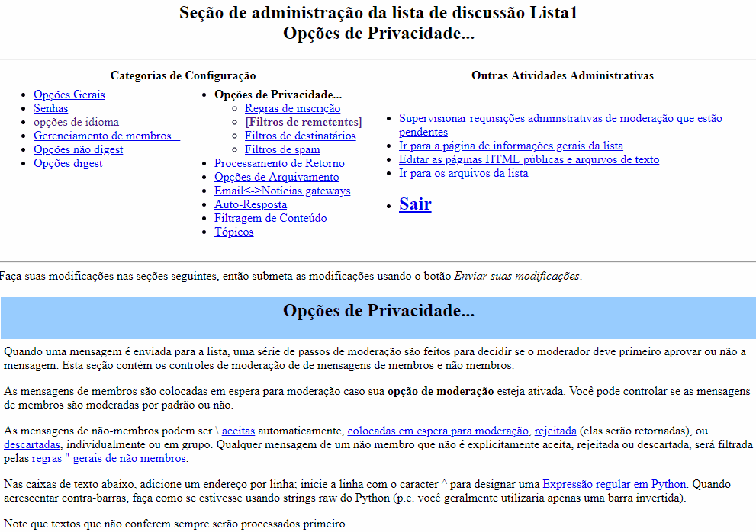Image resolution: width=756 pixels, height=532 pixels.
Task: Open Supervisionar requisições administrativas de moderação link
Action: point(560,125)
